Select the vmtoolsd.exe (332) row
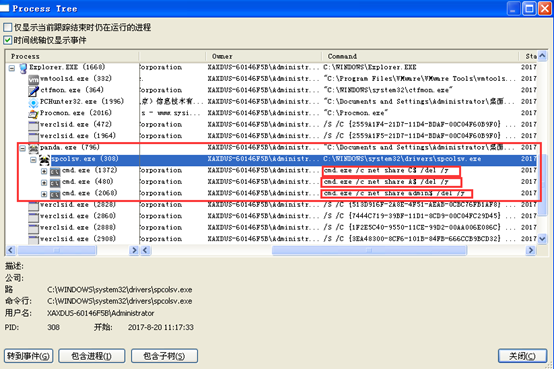 [x=271, y=79]
